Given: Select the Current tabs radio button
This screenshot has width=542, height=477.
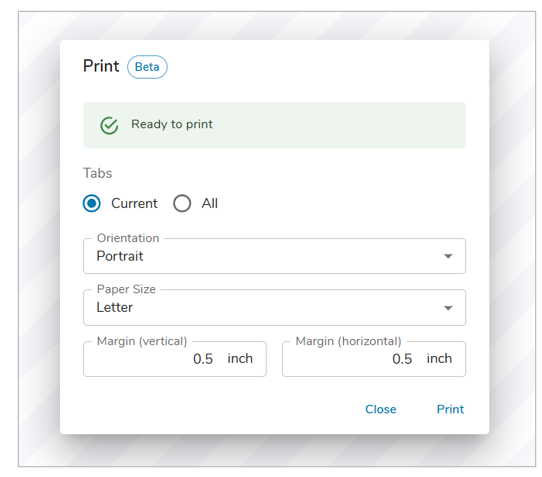Looking at the screenshot, I should (x=92, y=203).
